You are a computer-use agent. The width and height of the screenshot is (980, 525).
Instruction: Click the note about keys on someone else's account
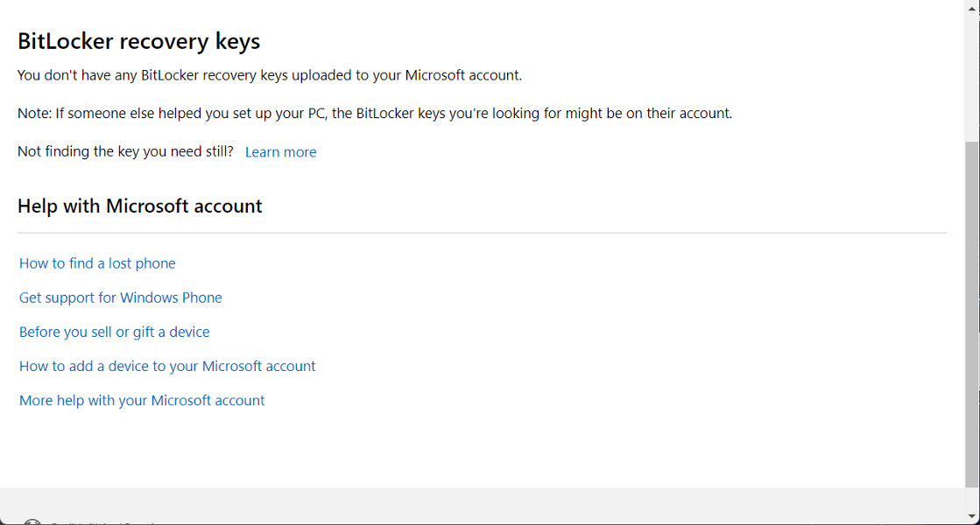tap(375, 113)
